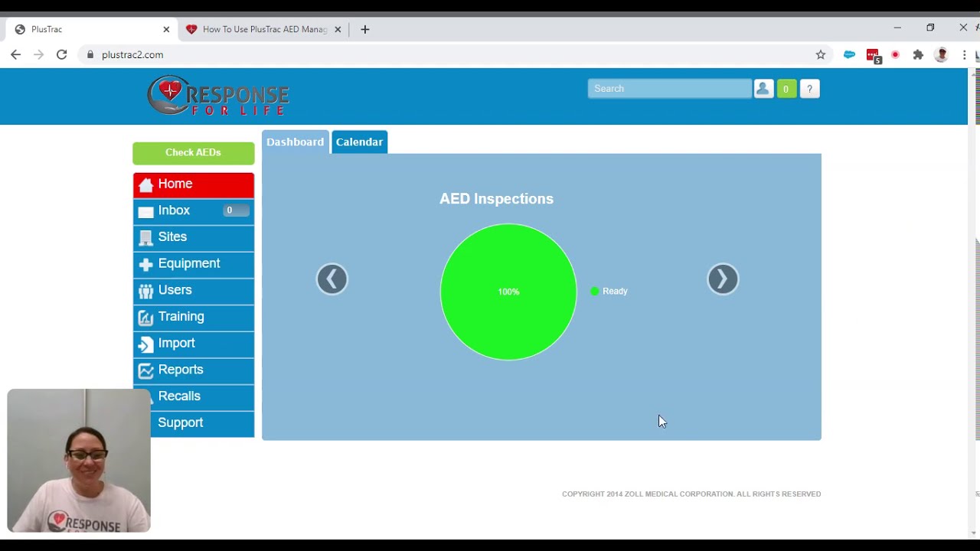
Task: Open the Training section
Action: click(194, 317)
